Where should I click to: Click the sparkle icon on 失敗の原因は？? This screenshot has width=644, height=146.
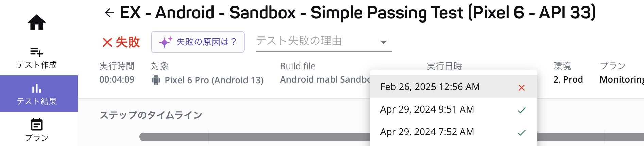coord(165,42)
